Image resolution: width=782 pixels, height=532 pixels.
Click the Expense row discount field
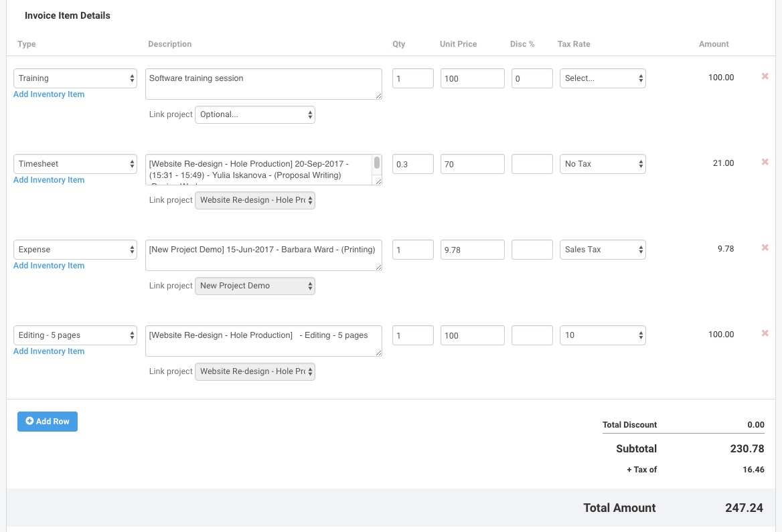[532, 250]
